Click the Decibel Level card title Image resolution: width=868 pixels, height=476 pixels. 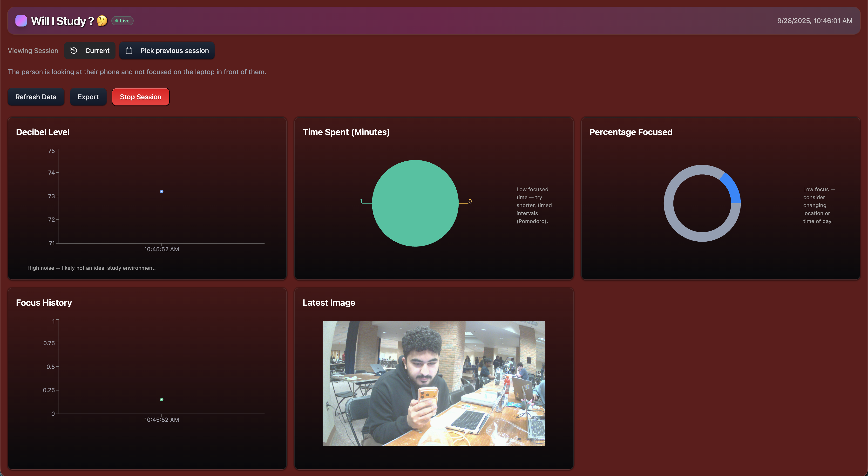click(43, 132)
